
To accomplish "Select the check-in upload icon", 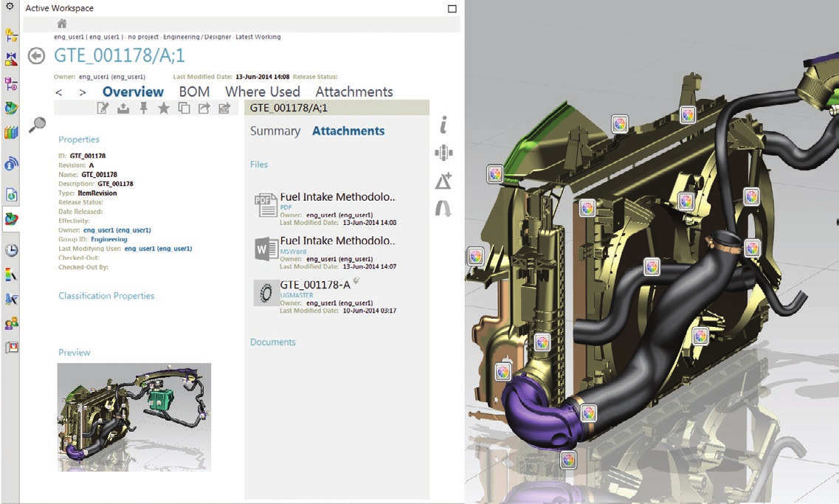I will [124, 108].
